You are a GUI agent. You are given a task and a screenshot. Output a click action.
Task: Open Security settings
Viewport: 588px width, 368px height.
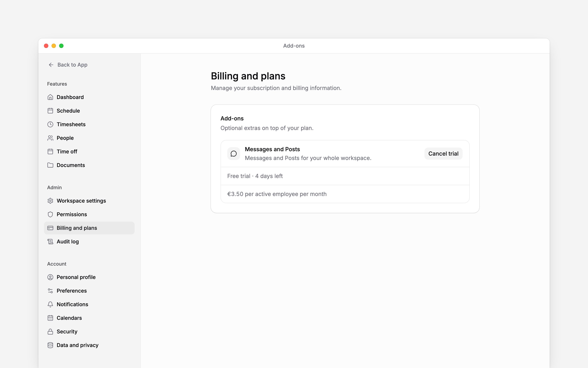pos(89,332)
